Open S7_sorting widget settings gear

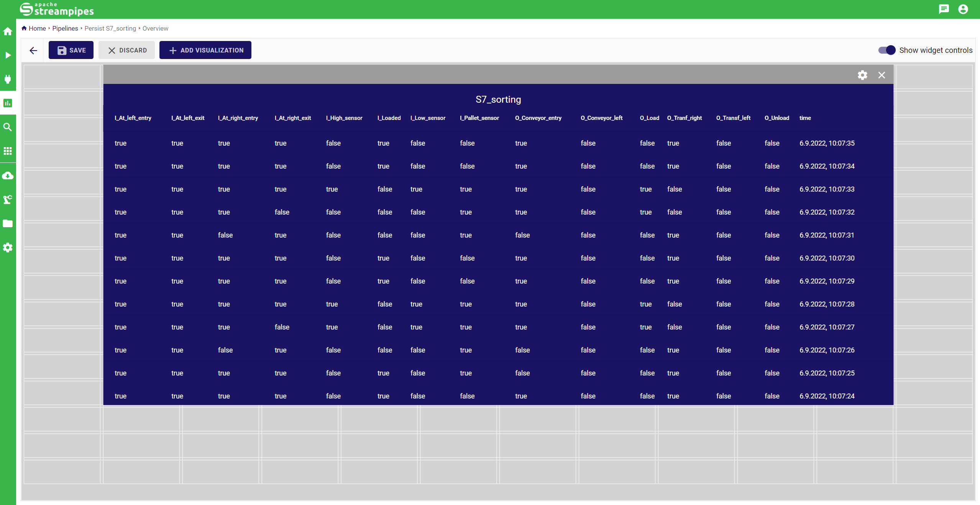click(x=862, y=75)
